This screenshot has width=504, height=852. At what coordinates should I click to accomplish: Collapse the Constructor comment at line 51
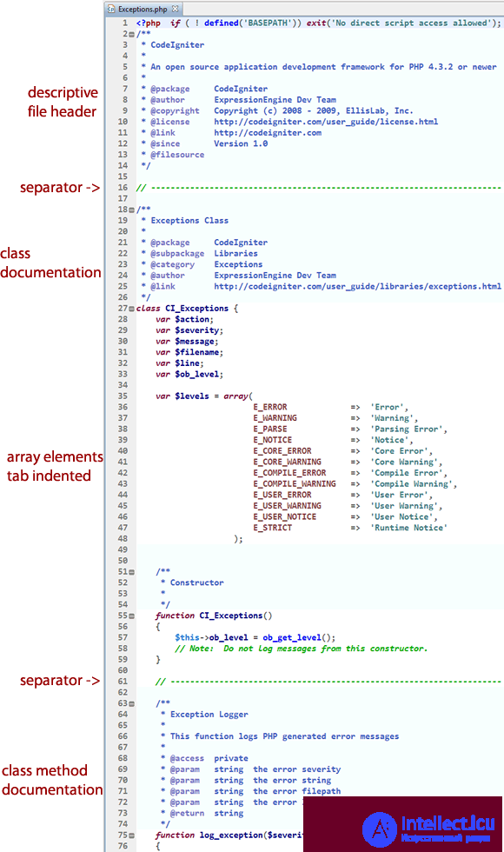click(132, 572)
